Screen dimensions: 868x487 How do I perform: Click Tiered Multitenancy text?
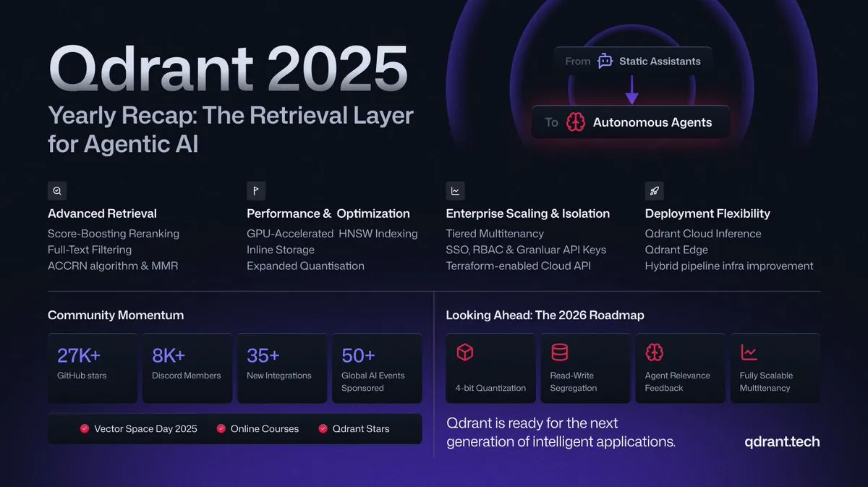click(495, 234)
